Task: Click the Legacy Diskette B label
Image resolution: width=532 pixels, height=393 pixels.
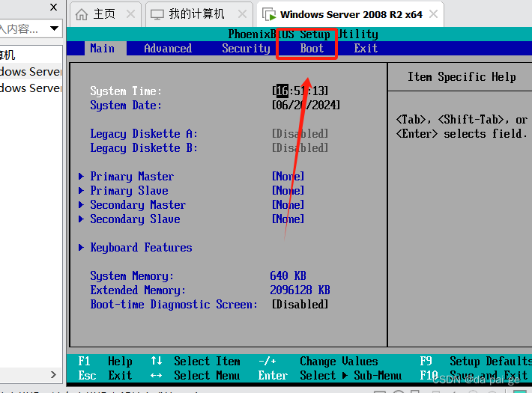Action: (144, 147)
